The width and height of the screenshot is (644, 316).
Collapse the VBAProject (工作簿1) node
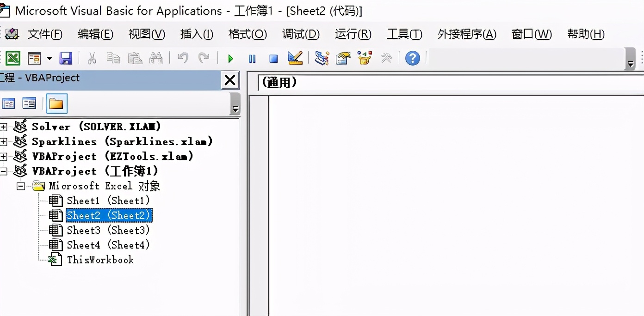[3, 171]
